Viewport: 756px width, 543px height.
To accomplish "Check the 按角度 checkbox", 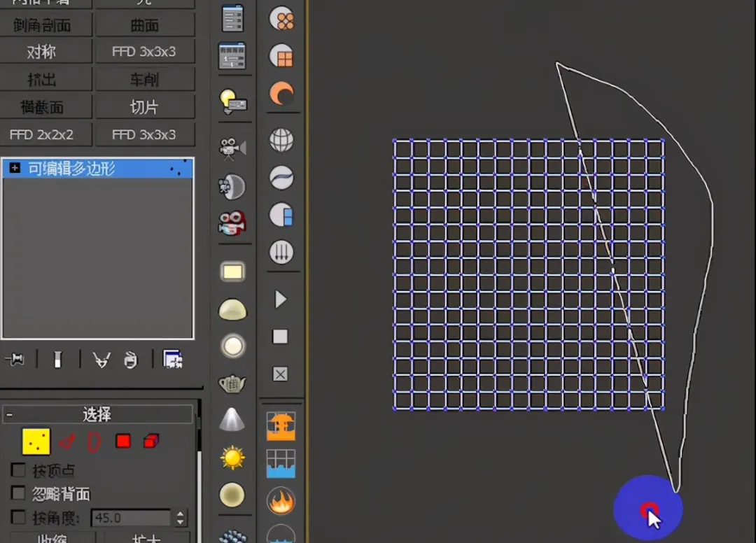I will (x=18, y=519).
